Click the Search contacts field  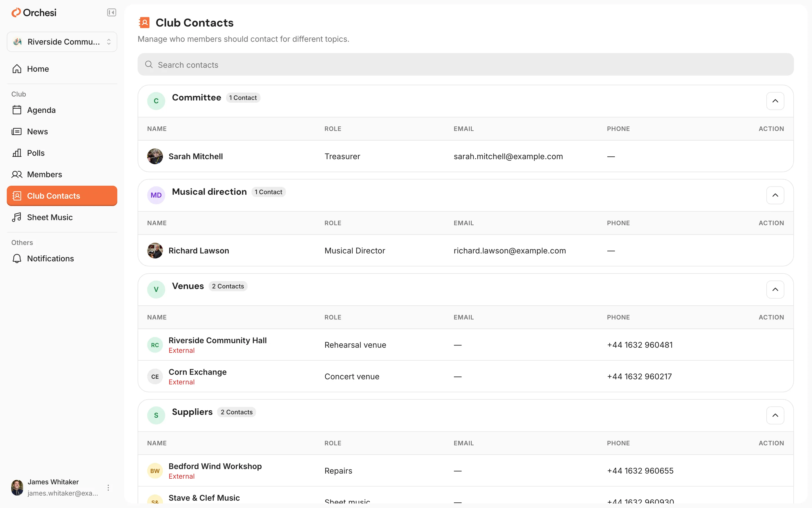(x=465, y=65)
